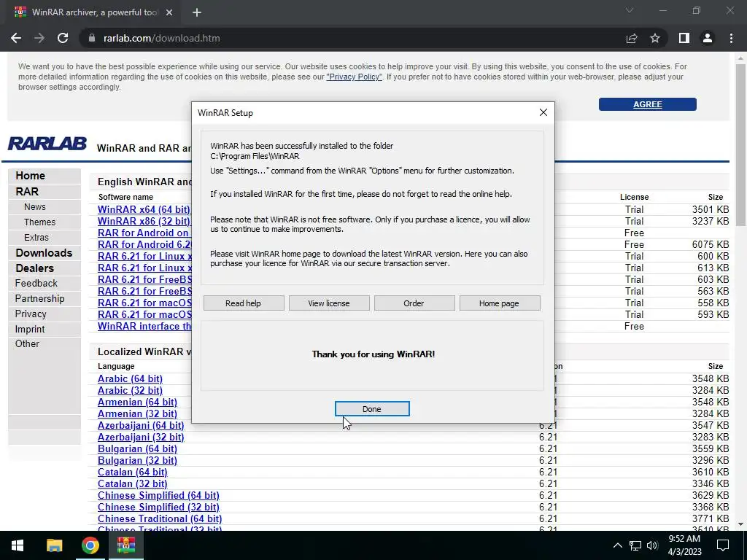Click the 3501 KB size cell
This screenshot has width=747, height=560.
pyautogui.click(x=711, y=209)
